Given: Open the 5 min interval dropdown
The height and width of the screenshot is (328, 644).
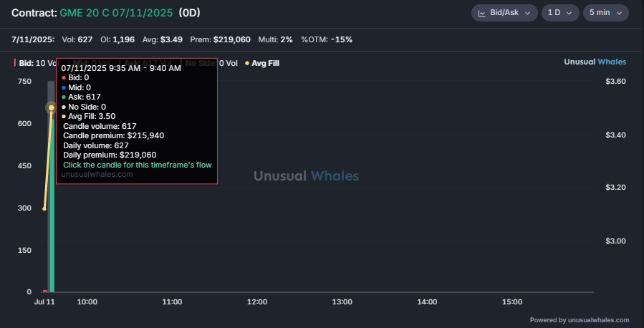Looking at the screenshot, I should coord(606,13).
